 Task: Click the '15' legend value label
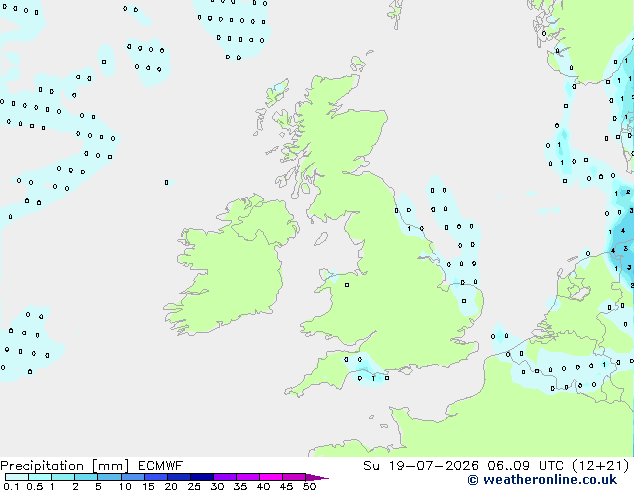pos(148,486)
